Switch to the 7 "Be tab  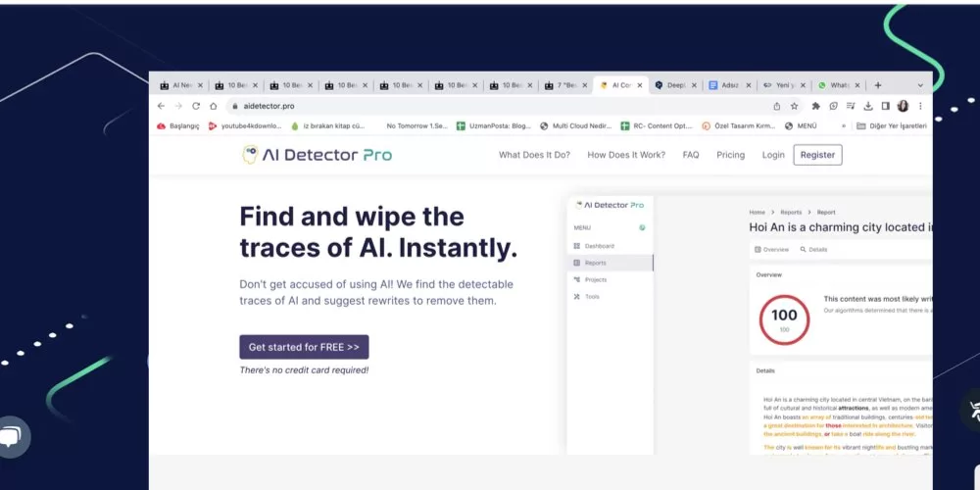(x=566, y=85)
